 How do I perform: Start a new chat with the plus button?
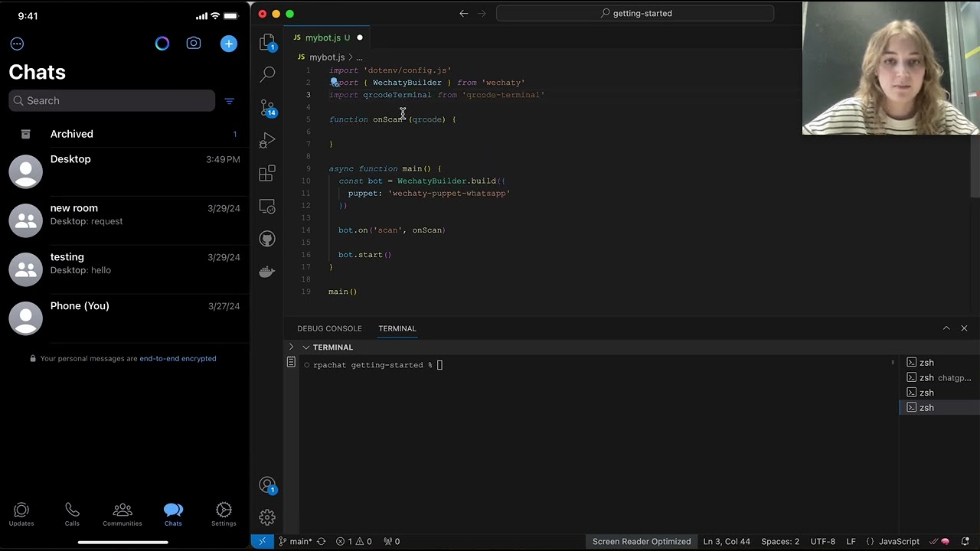point(229,44)
